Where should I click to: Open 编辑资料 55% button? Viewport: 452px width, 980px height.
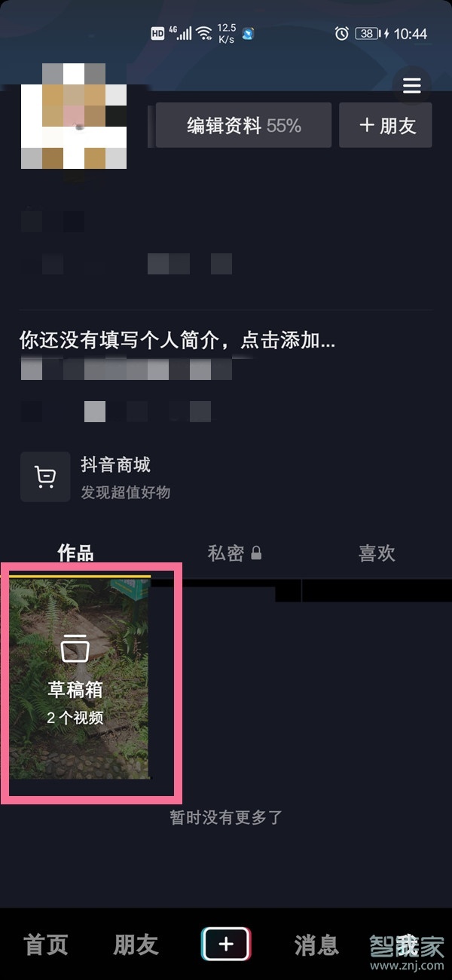[x=243, y=125]
